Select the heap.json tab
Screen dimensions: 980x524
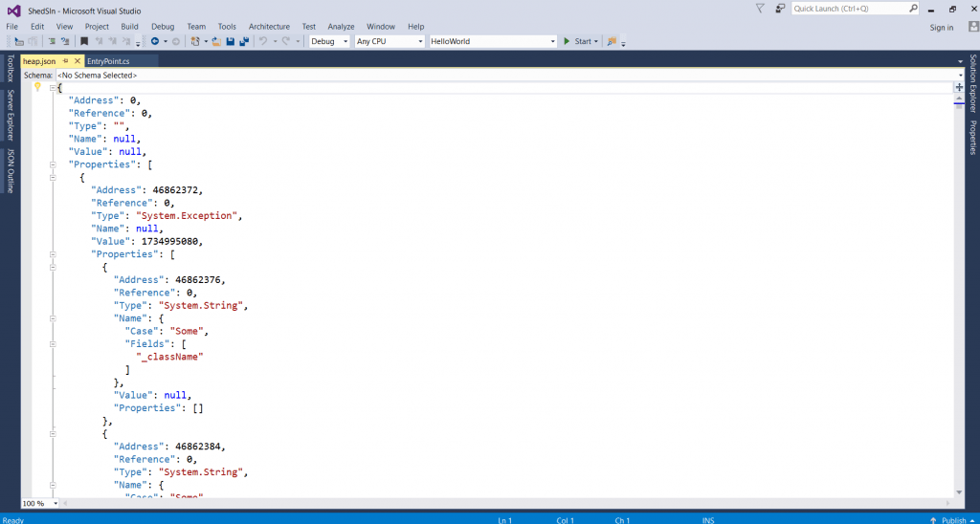tap(39, 61)
